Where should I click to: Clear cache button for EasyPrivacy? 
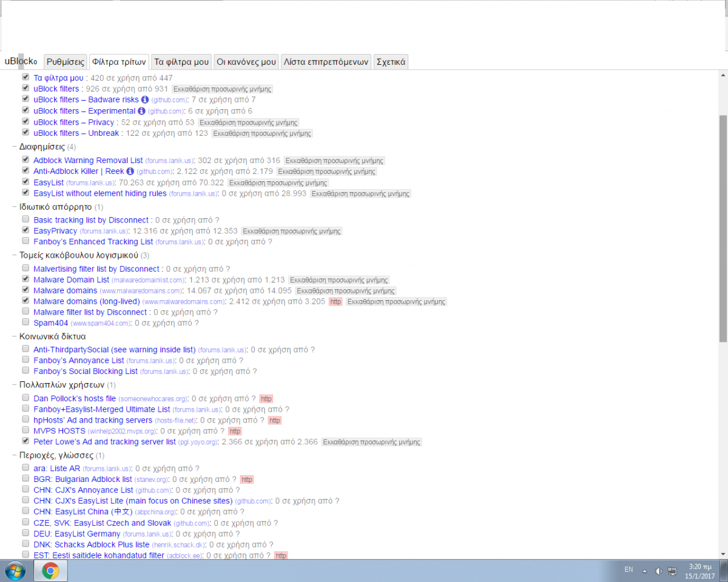coord(292,231)
